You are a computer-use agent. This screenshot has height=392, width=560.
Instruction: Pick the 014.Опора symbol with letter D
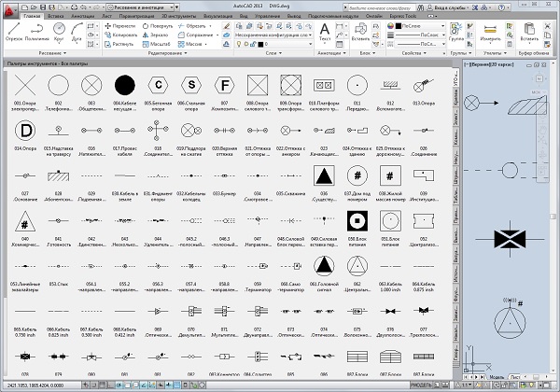tap(27, 130)
